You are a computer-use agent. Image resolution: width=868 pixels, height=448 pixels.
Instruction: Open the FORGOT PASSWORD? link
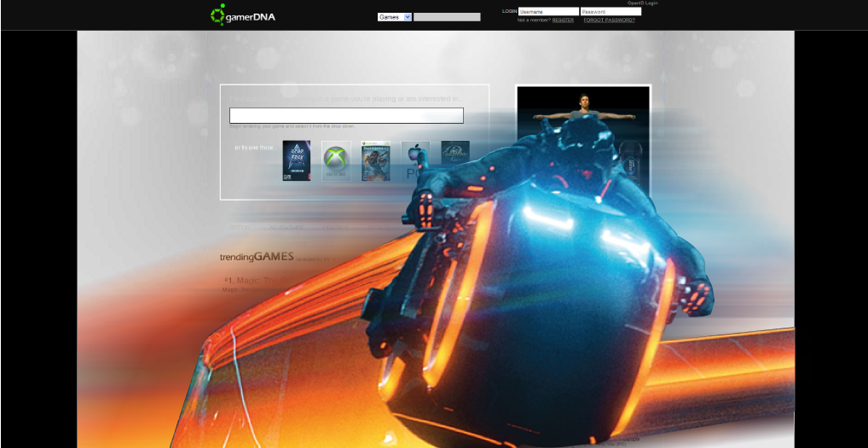[609, 20]
